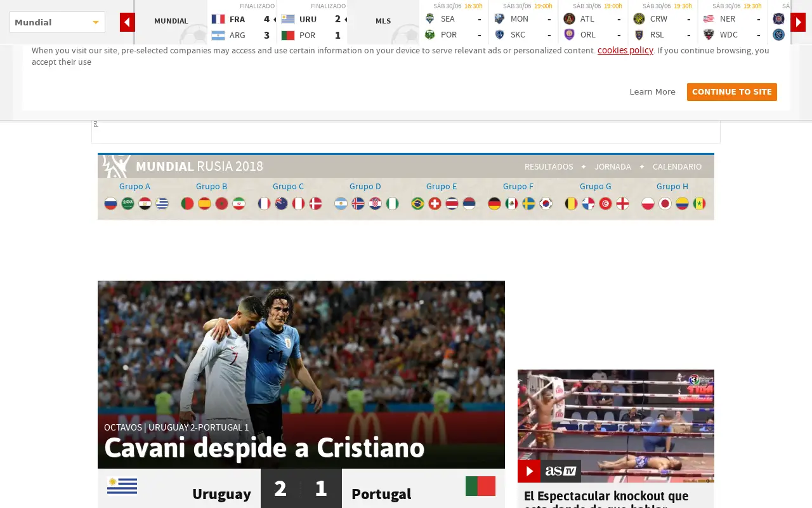Click the Russia flag in Grupo A
This screenshot has height=508, width=812.
pos(111,204)
